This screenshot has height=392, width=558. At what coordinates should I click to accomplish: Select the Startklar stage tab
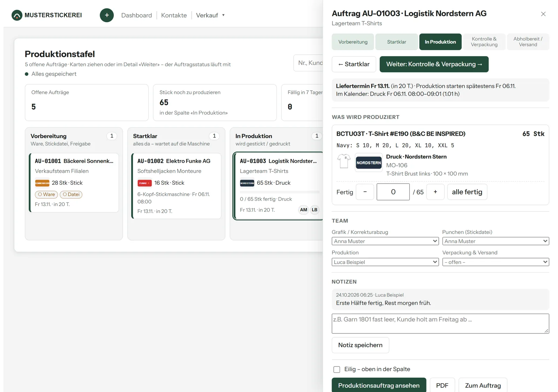point(397,42)
